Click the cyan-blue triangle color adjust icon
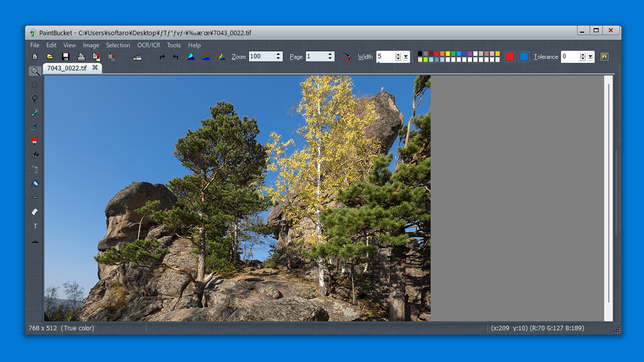This screenshot has height=362, width=644. coord(191,57)
